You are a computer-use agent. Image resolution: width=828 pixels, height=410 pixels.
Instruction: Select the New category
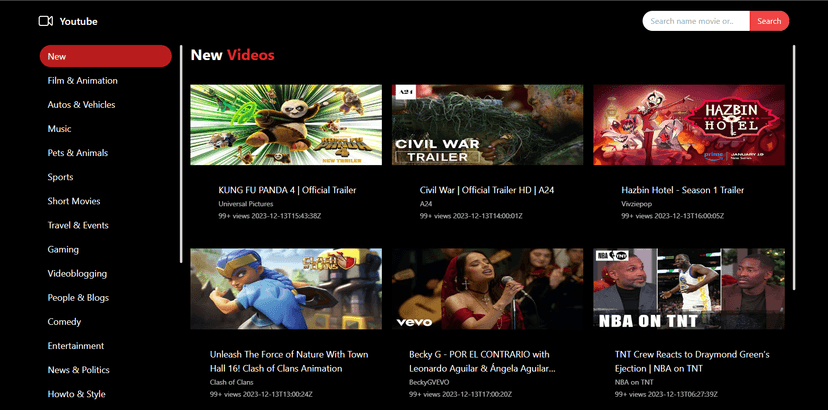coord(106,56)
